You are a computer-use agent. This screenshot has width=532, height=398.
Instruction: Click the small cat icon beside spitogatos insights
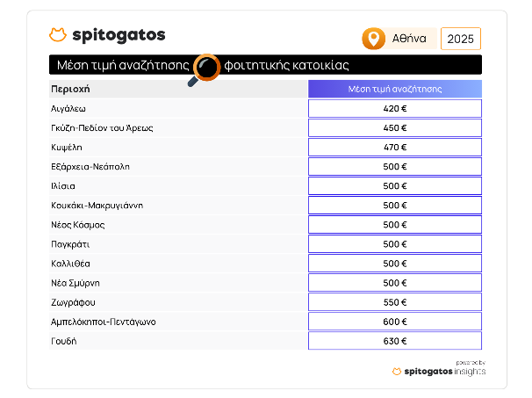[397, 372]
